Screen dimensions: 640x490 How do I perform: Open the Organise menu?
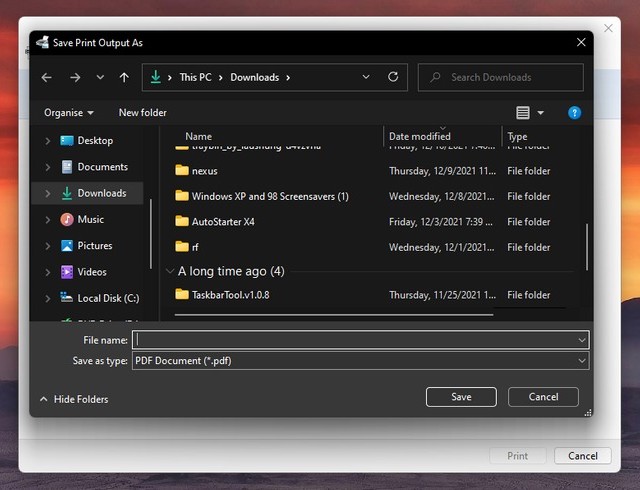[x=69, y=113]
